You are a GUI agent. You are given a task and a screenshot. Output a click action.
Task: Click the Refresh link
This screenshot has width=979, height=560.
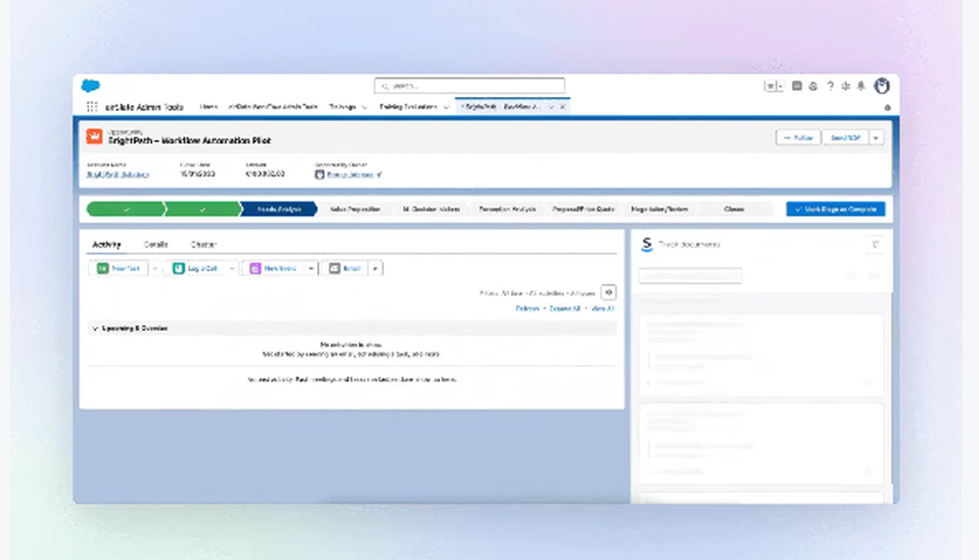coord(528,308)
